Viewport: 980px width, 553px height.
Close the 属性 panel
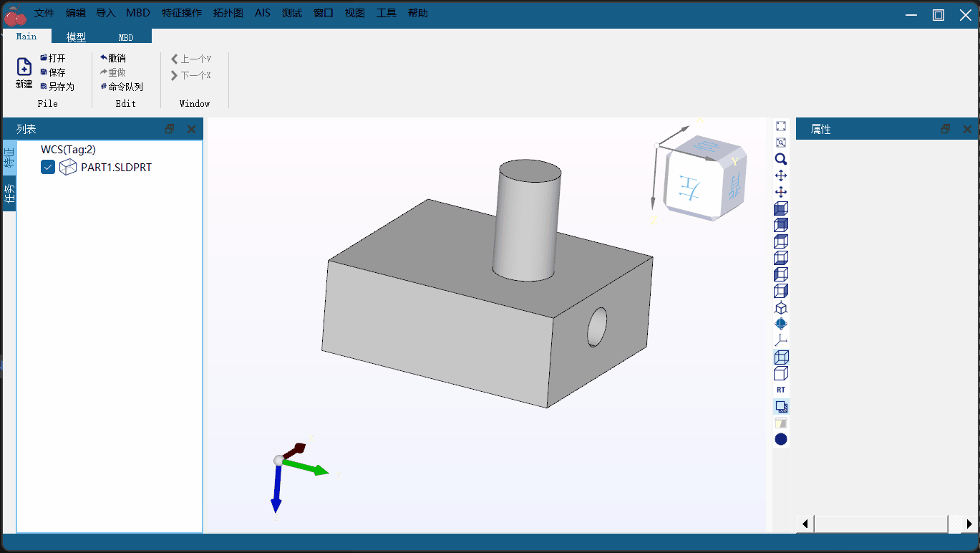[967, 129]
